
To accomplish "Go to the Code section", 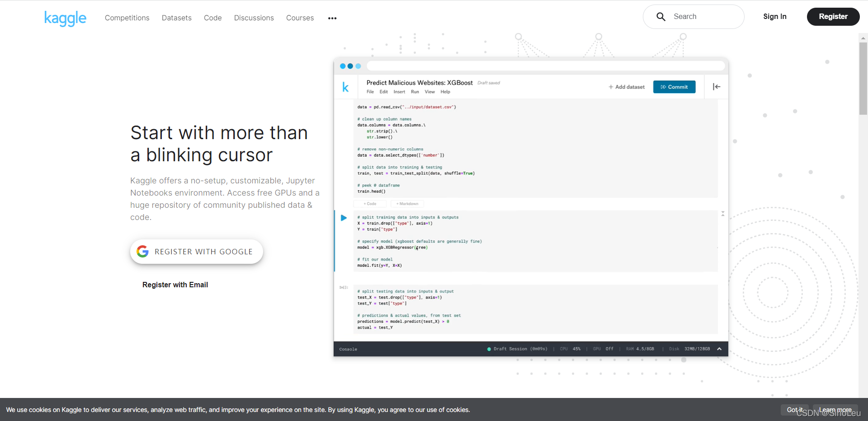I will tap(213, 18).
